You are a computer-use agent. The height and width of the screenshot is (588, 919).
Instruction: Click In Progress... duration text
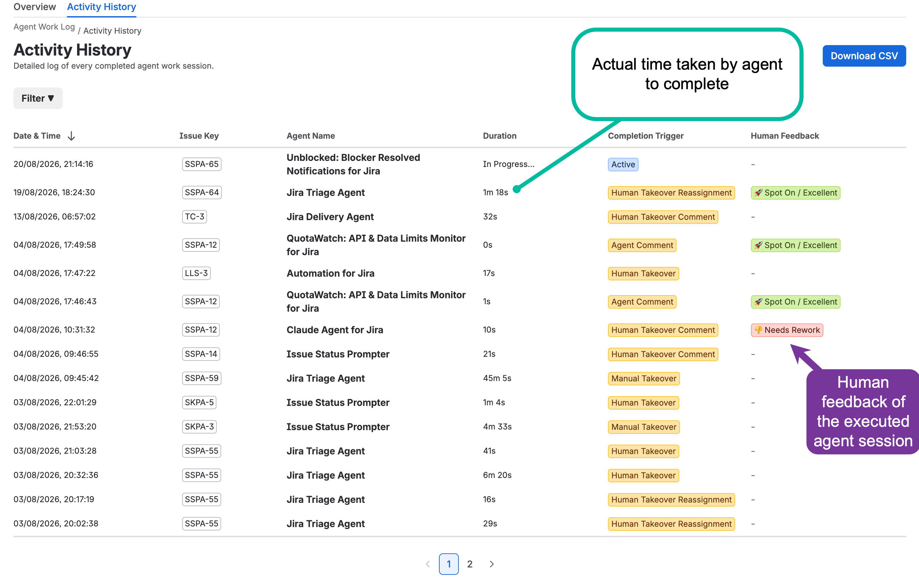click(509, 164)
